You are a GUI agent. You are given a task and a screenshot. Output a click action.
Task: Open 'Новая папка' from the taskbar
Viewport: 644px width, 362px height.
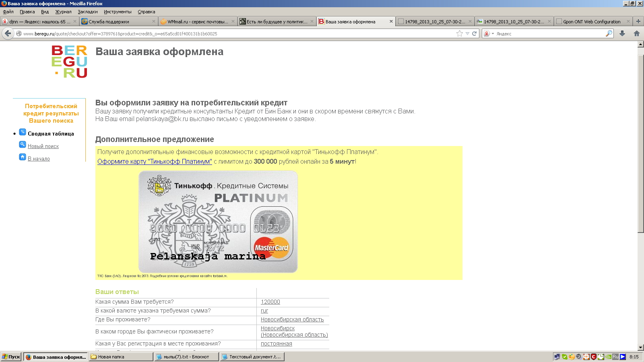(x=121, y=357)
